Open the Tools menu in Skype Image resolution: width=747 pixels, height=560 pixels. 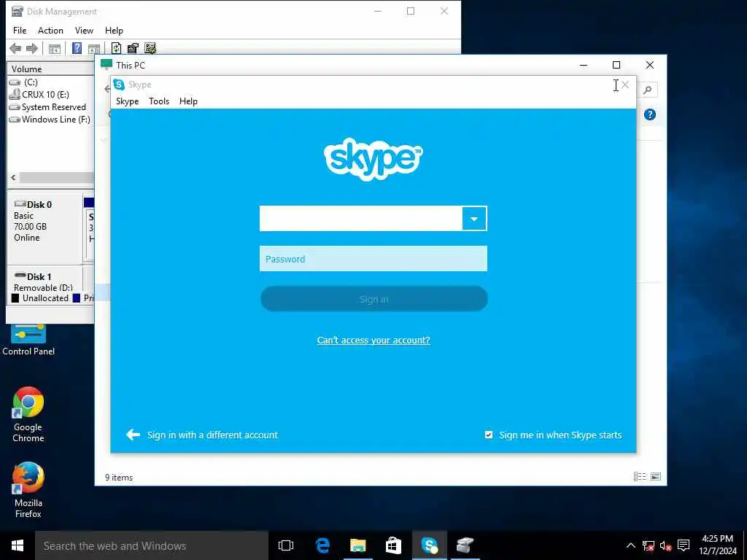[x=158, y=101]
